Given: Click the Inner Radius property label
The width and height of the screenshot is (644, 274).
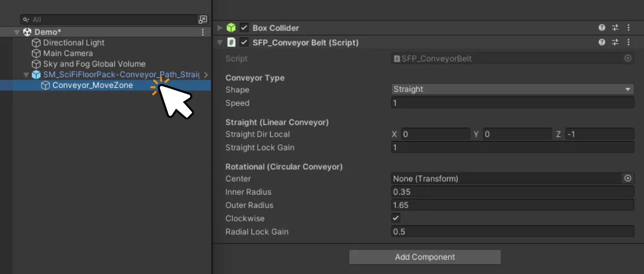Looking at the screenshot, I should [248, 192].
